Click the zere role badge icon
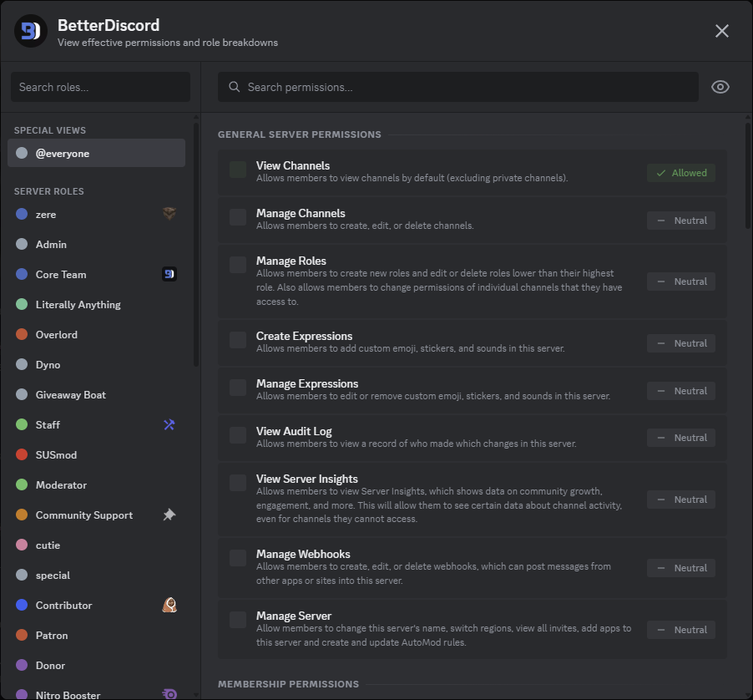This screenshot has height=700, width=753. [x=169, y=214]
